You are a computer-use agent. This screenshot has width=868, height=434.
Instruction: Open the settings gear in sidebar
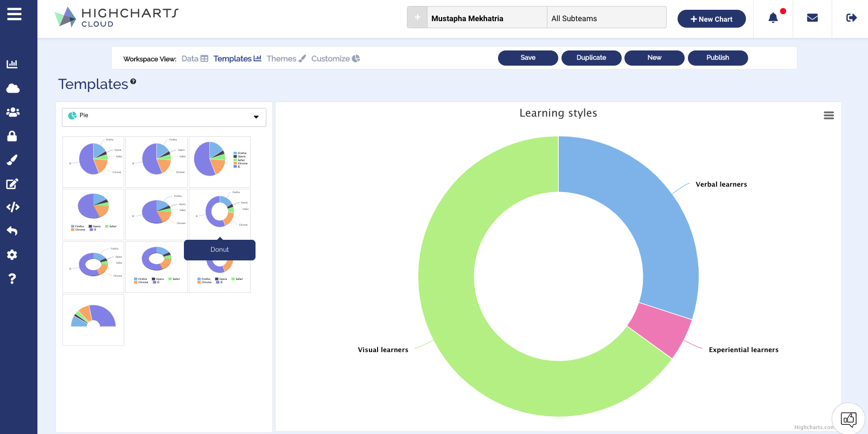(x=12, y=255)
